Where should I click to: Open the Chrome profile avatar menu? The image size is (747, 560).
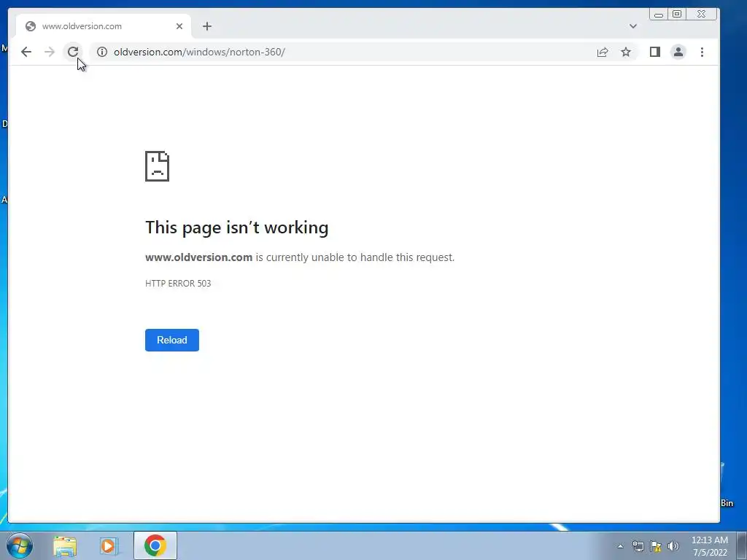pos(678,52)
